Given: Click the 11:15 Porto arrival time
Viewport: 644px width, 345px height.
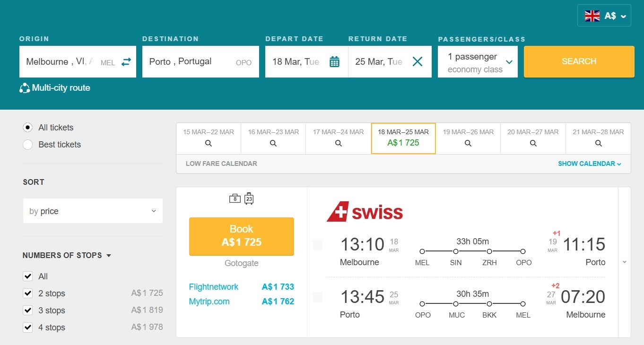Looking at the screenshot, I should [584, 245].
